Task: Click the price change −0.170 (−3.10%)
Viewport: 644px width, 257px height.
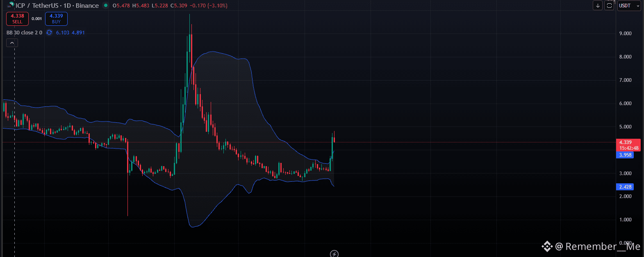Action: [209, 6]
